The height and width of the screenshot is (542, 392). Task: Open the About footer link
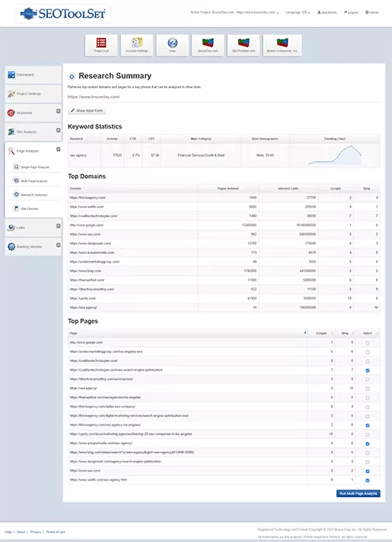[21, 532]
